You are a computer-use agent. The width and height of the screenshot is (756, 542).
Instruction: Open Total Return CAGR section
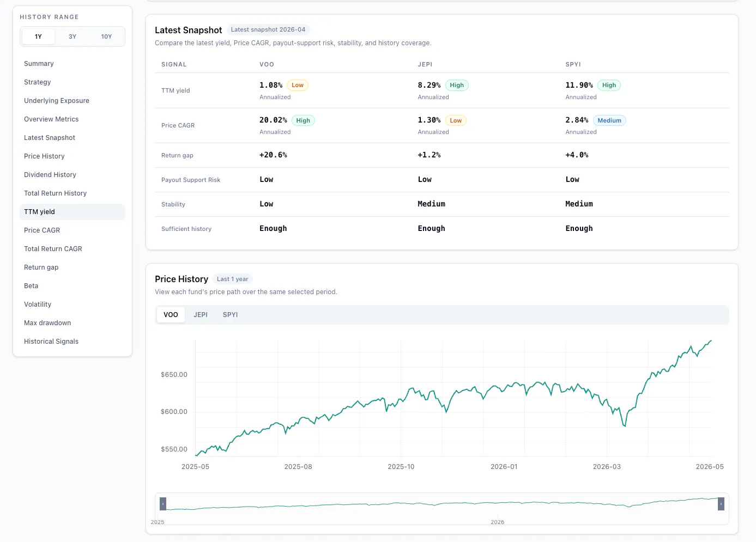(x=72, y=249)
